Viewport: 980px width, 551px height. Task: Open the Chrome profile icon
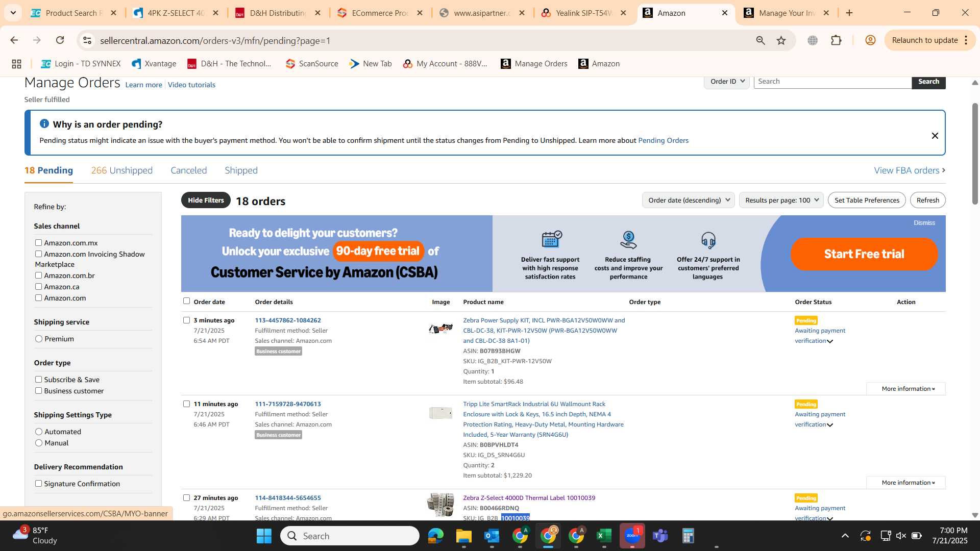(x=870, y=40)
